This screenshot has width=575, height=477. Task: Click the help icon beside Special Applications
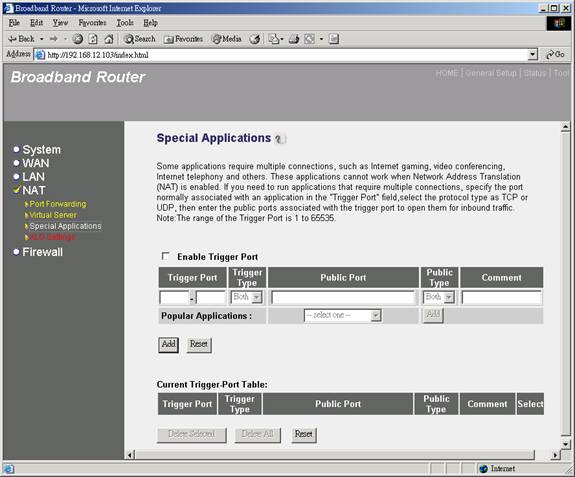tap(280, 139)
